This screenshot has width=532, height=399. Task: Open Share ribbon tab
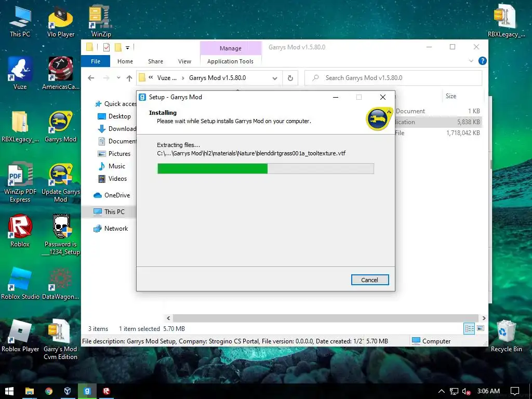pyautogui.click(x=155, y=61)
